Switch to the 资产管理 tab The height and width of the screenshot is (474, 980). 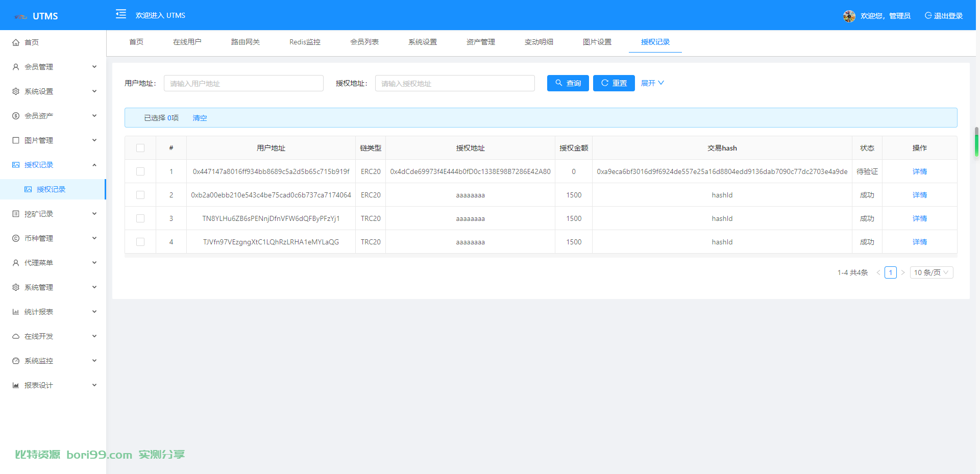click(481, 42)
